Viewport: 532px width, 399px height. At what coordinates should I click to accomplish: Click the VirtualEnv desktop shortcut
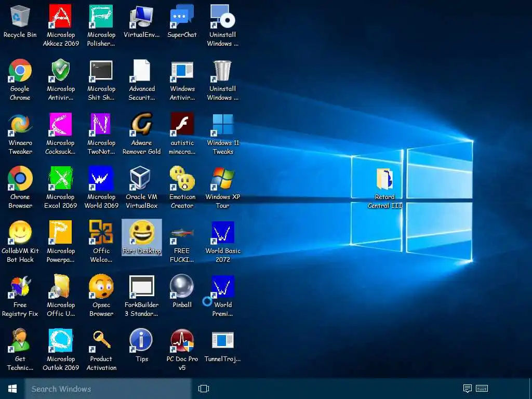[x=141, y=21]
